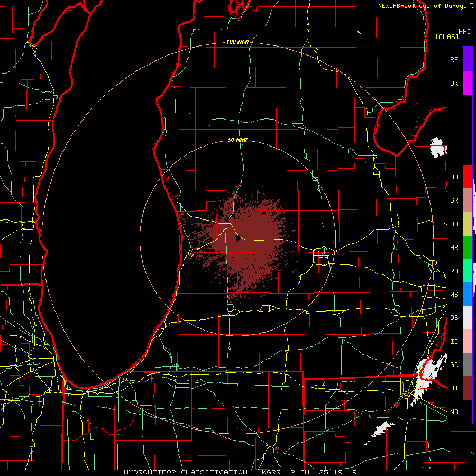Click the 'NEXLAB-College of DuPage' text
Image resolution: width=476 pixels, height=476 pixels.
422,6
